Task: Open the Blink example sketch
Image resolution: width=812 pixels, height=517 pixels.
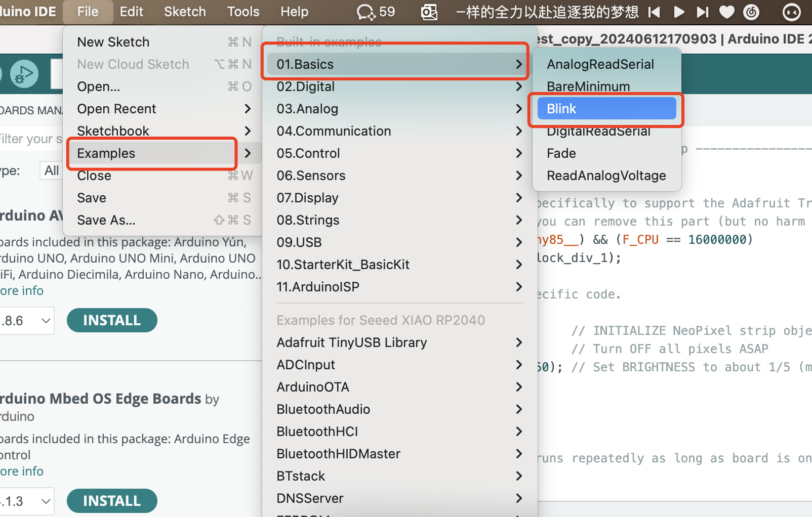Action: pyautogui.click(x=606, y=109)
